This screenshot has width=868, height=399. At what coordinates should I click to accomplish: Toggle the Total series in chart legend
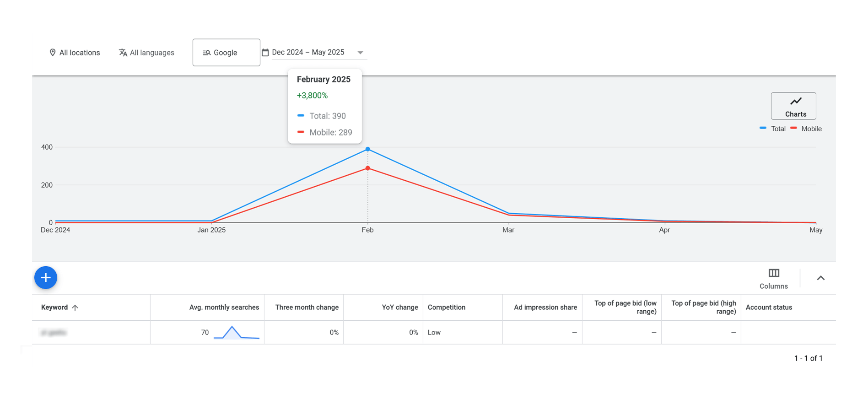[773, 129]
